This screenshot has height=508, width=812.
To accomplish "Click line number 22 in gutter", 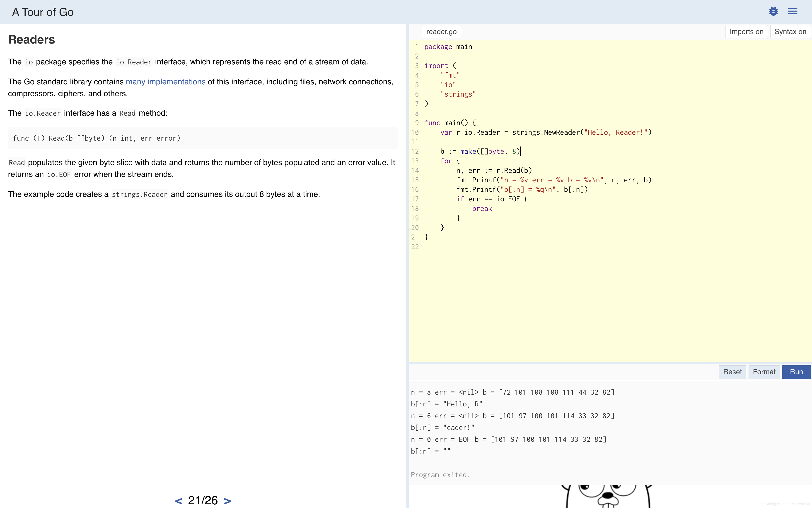I will [415, 247].
